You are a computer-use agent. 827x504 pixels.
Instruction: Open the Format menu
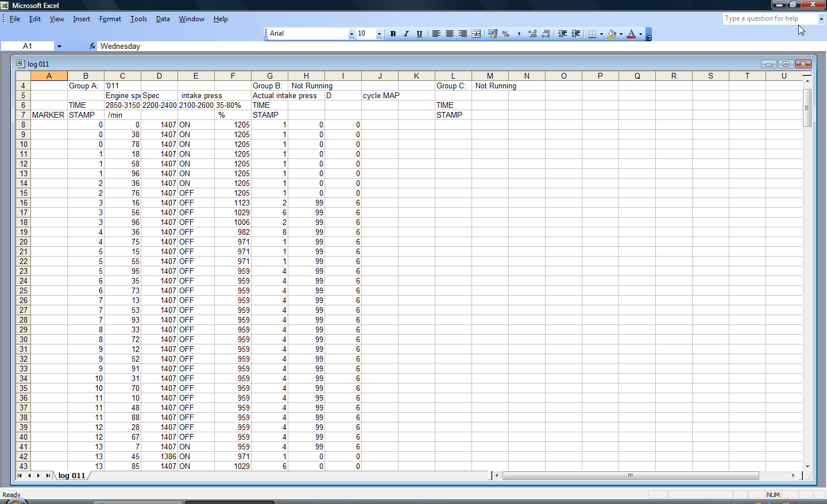[x=110, y=19]
